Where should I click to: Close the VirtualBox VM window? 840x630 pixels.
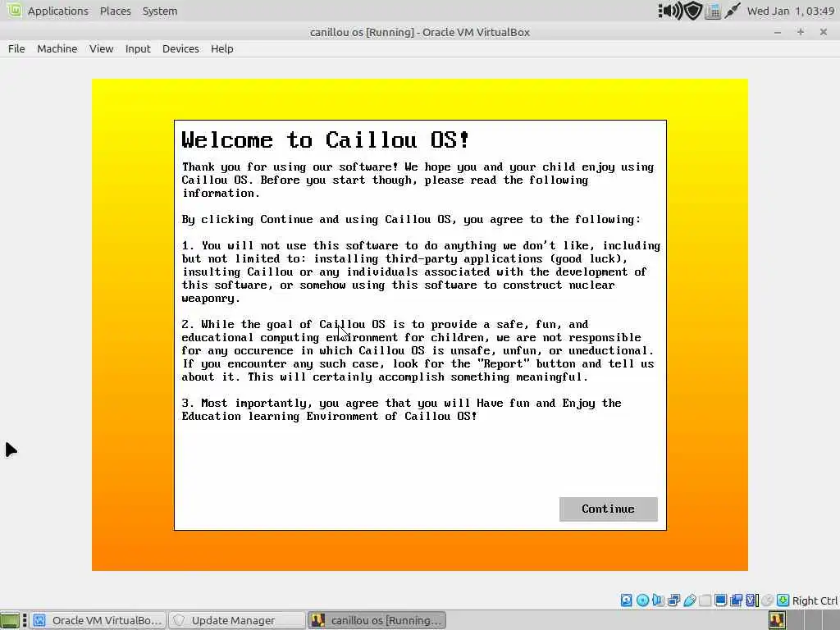tap(824, 32)
